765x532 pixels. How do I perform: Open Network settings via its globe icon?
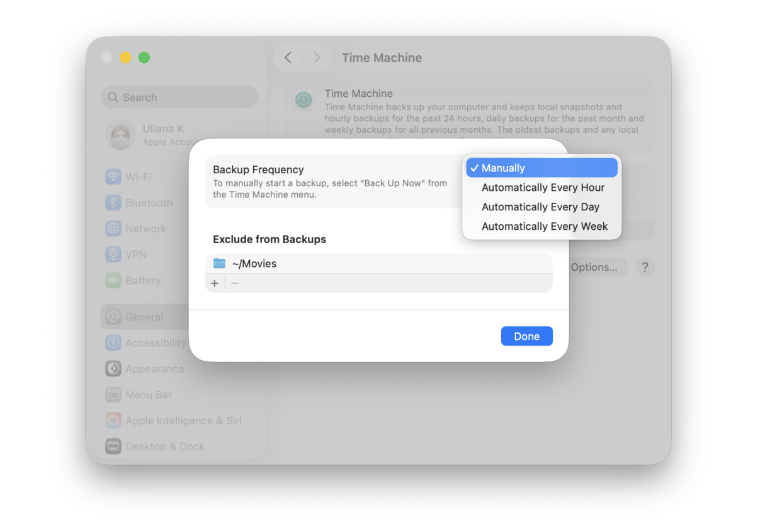point(113,229)
